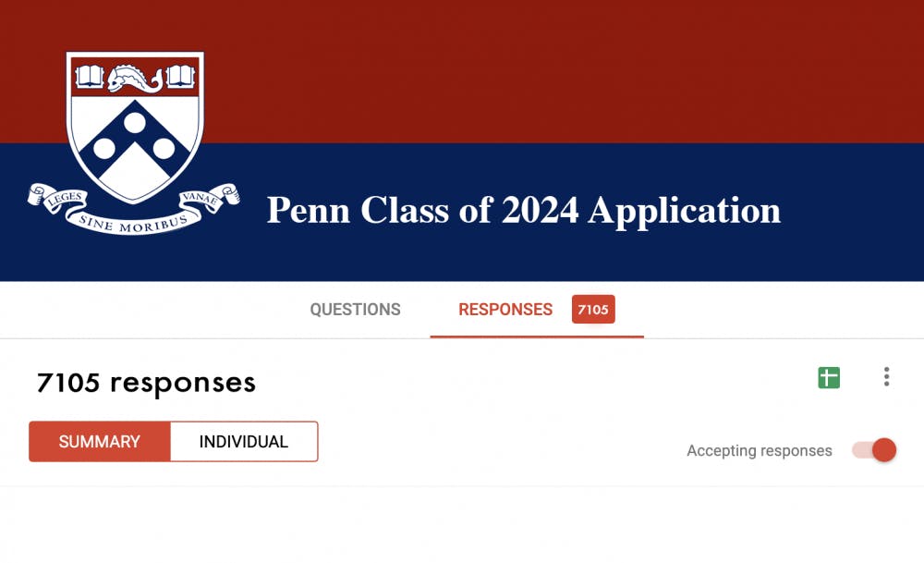
Task: Click the right open book on the crest
Action: coord(180,74)
